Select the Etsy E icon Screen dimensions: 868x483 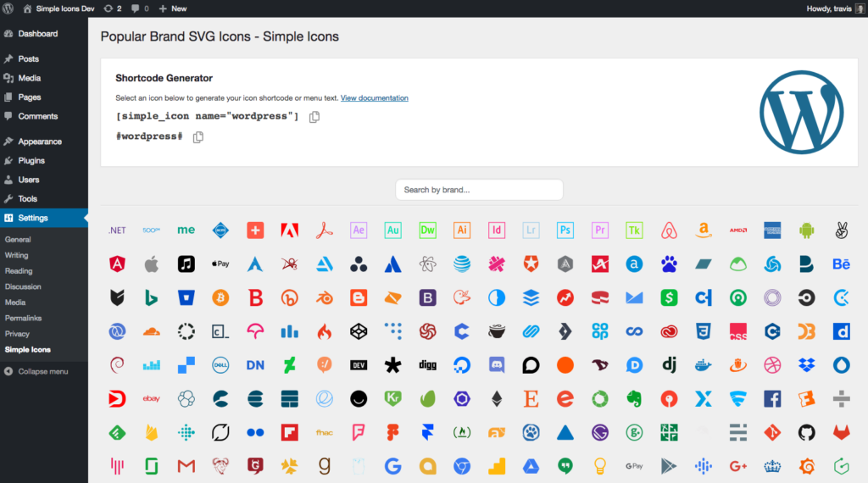531,399
